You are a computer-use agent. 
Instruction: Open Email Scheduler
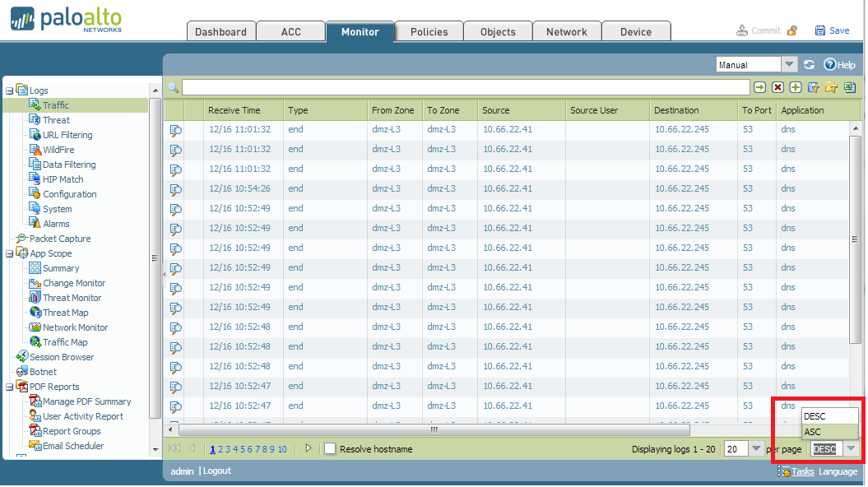(73, 446)
